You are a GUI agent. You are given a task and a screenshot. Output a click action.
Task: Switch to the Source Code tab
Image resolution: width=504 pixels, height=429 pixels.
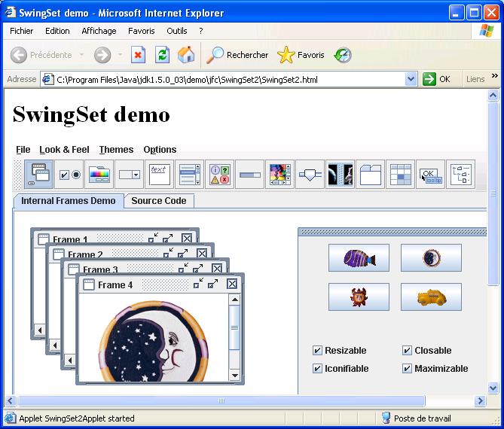(160, 201)
